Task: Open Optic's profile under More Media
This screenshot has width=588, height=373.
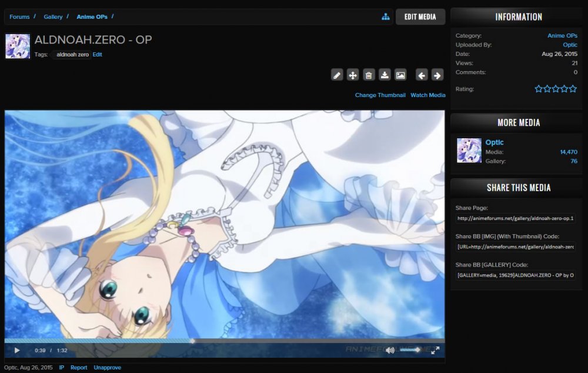Action: point(495,142)
